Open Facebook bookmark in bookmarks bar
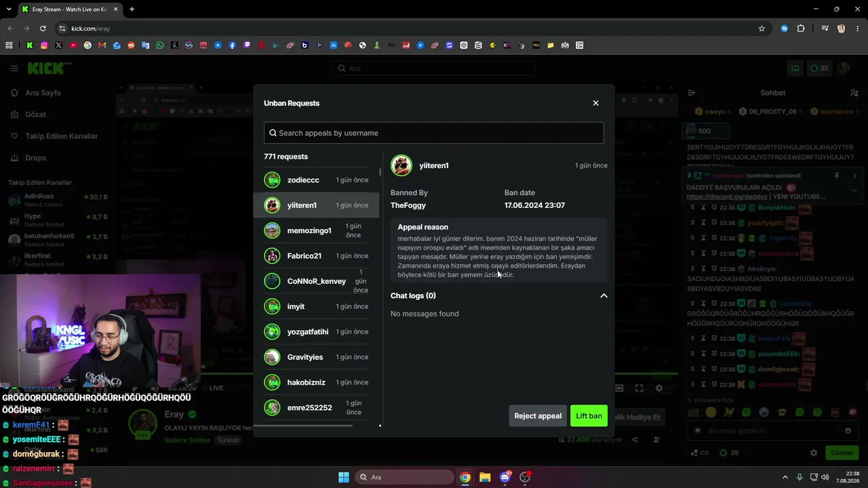The width and height of the screenshot is (868, 488). tap(233, 45)
